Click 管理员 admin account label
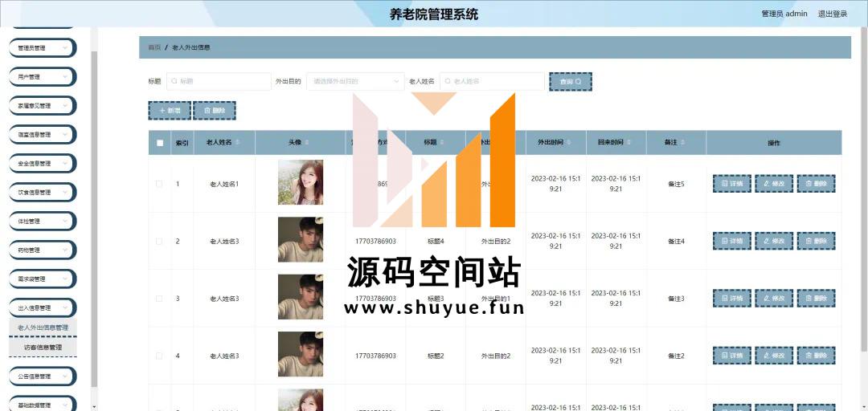Image resolution: width=868 pixels, height=411 pixels. (784, 14)
